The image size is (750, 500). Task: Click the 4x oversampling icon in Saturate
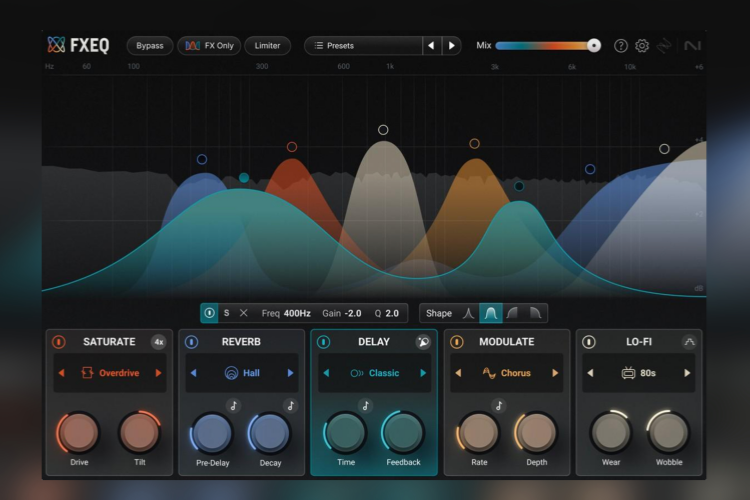tap(158, 342)
